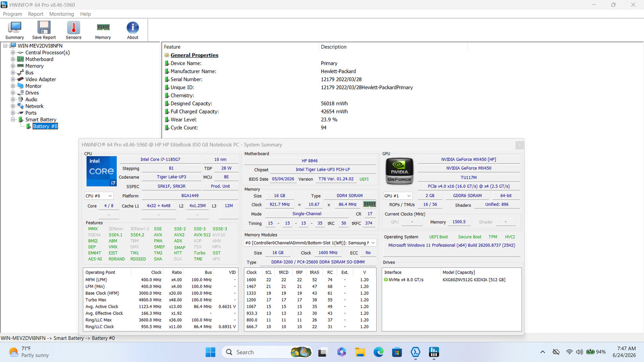Click the Intel Core i7 logo
644x362 pixels.
(101, 171)
